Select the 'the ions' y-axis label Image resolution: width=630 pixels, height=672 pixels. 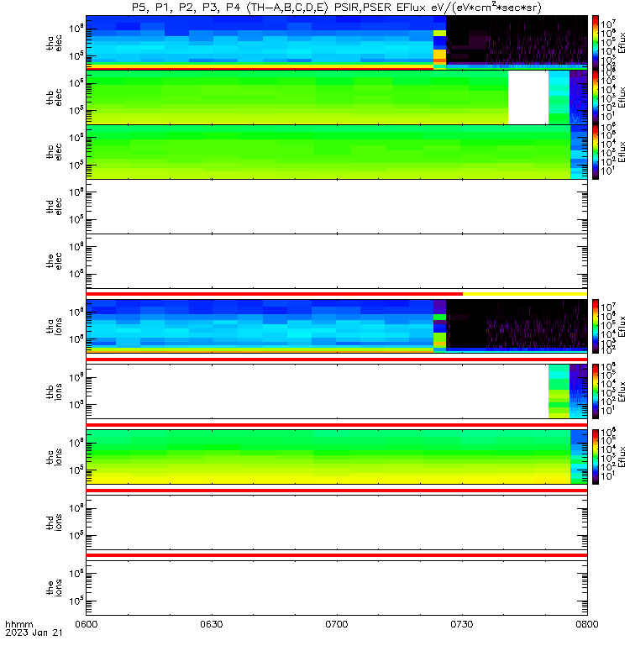point(55,587)
